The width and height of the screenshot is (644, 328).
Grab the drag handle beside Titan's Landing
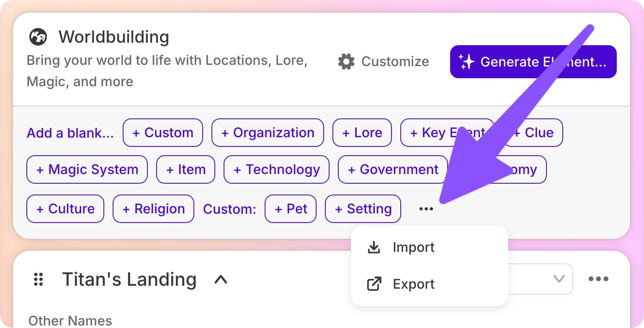(39, 279)
